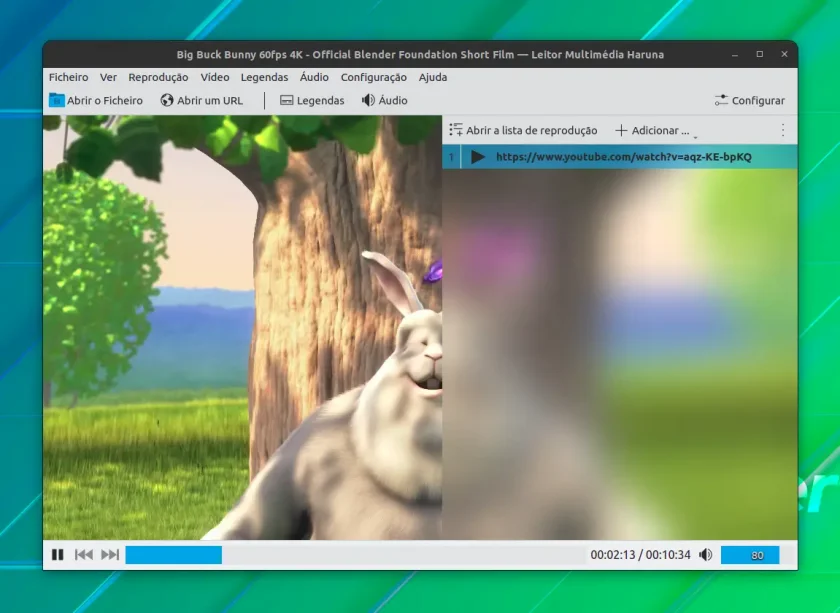
Task: Click on the Big Buck Bunny video area
Action: (242, 327)
